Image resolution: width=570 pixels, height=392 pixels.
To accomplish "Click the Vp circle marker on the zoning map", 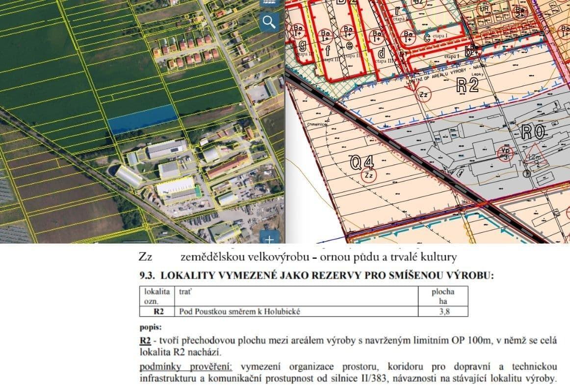I will (506, 153).
